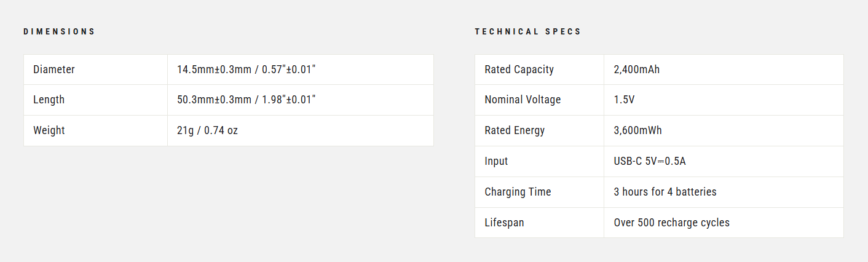Click the weight value 21g / 0.74 oz
This screenshot has height=262, width=868.
tap(207, 130)
